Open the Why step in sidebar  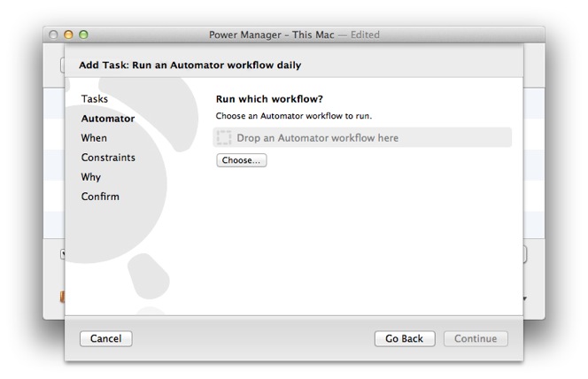click(91, 177)
